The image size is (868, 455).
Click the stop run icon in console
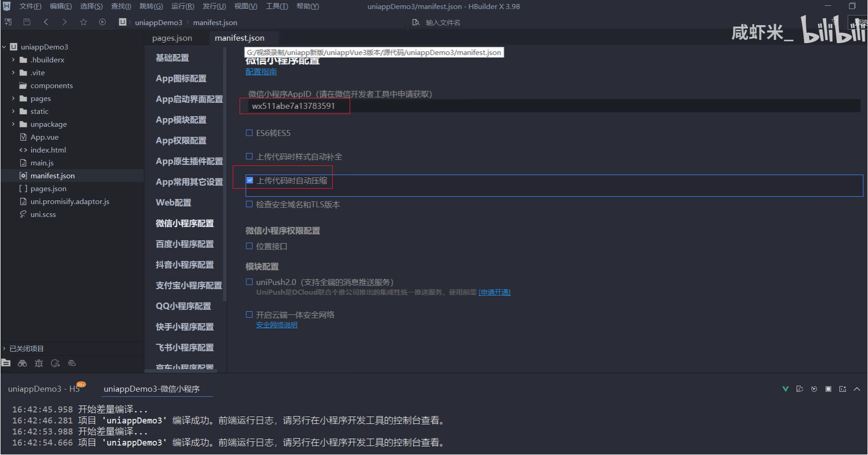(828, 389)
